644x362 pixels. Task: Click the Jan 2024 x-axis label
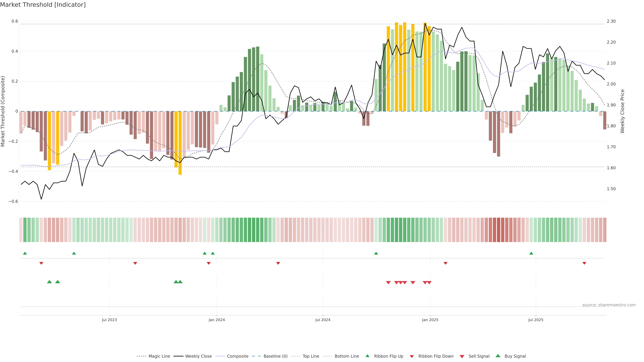point(217,320)
